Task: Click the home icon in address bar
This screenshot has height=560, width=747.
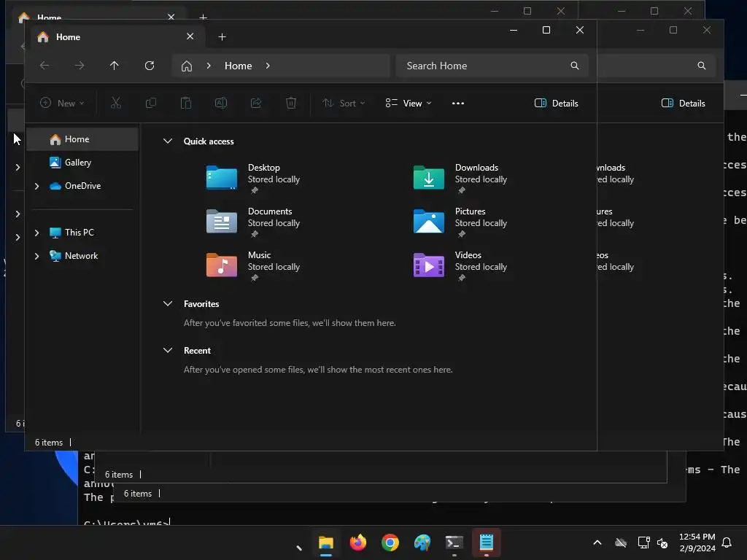Action: (187, 66)
